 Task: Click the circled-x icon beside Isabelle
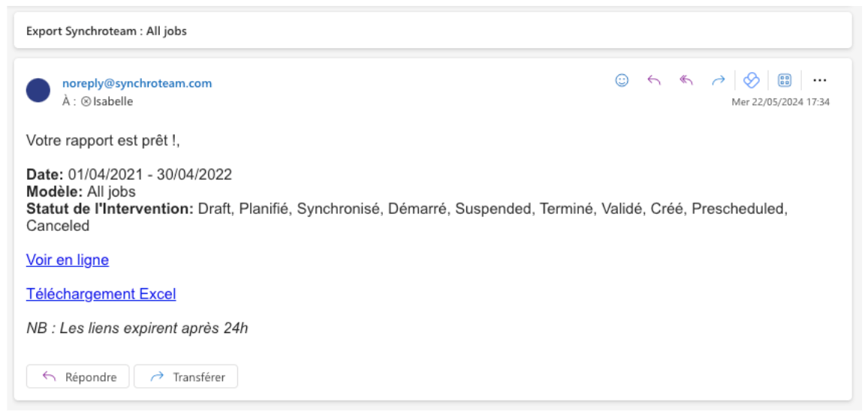[86, 102]
